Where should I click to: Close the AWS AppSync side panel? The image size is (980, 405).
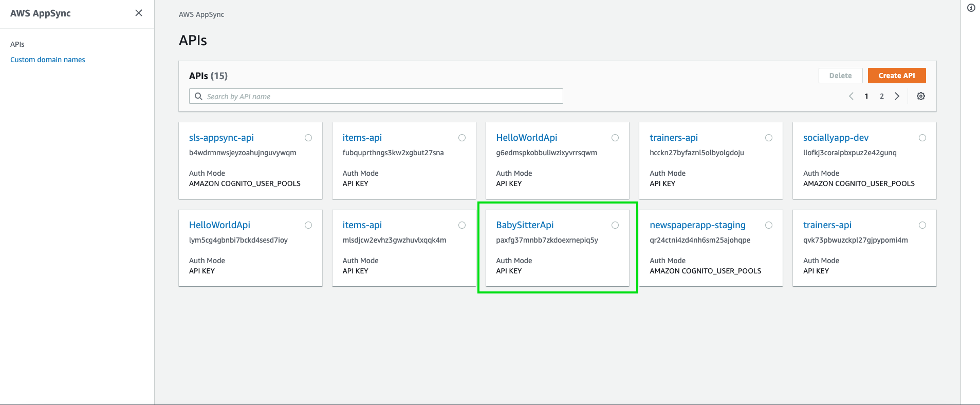[139, 13]
